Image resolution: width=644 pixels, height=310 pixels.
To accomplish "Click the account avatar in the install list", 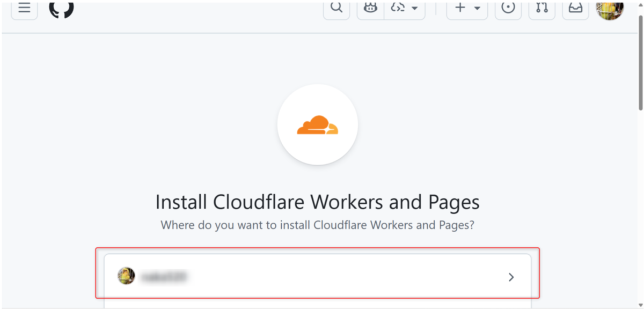I will [126, 276].
